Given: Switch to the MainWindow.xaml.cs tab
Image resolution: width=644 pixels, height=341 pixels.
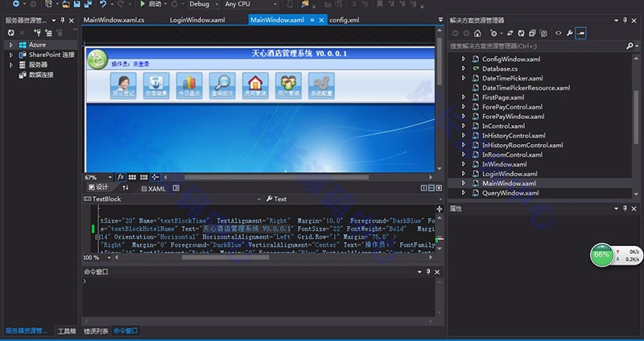Looking at the screenshot, I should pos(114,20).
